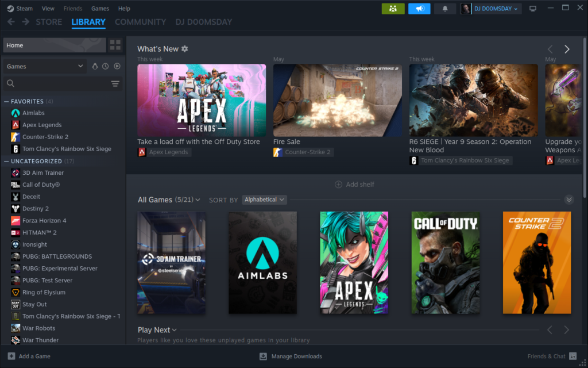Click the blue megaphone announcements icon
The height and width of the screenshot is (368, 588).
click(419, 9)
